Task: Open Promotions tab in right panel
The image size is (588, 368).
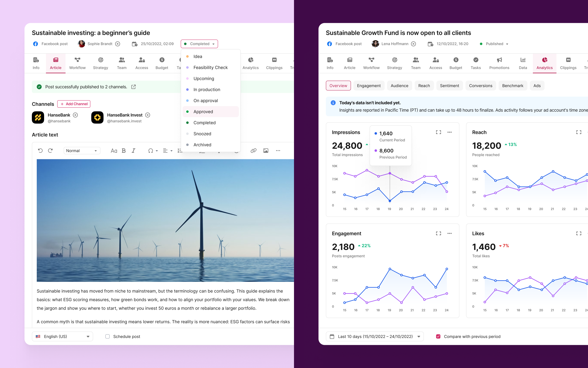Action: pos(499,63)
